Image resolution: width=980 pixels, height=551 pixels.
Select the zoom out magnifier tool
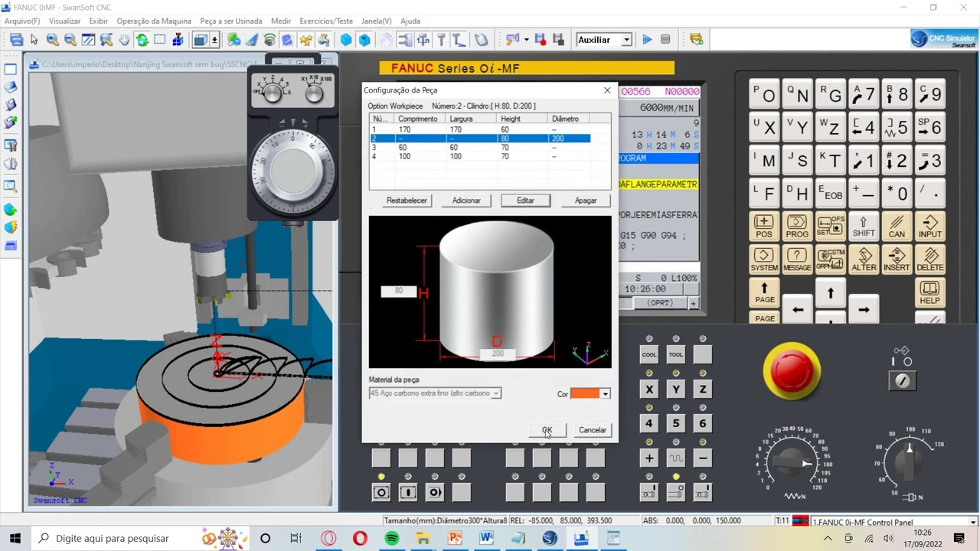point(70,40)
